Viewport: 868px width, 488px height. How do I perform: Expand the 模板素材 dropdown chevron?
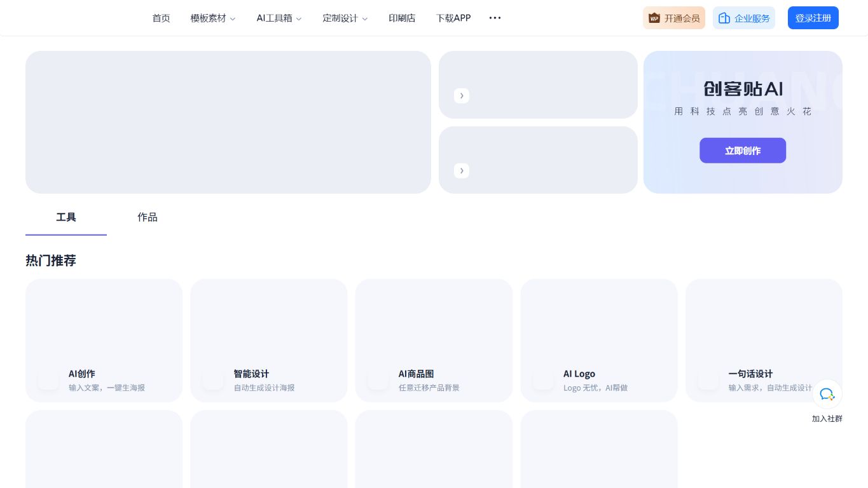(x=233, y=19)
